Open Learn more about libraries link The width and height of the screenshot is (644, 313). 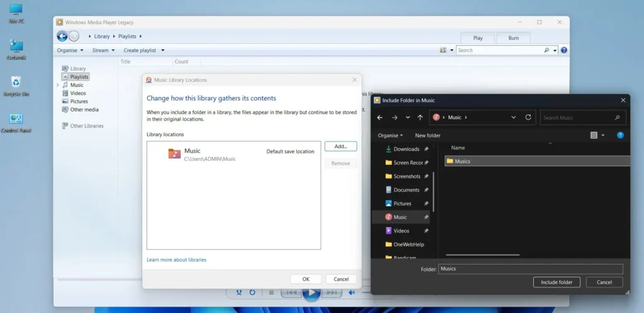177,260
